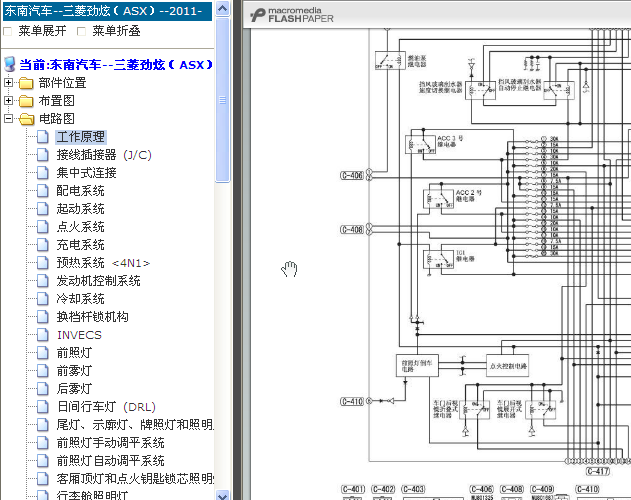Image resolution: width=631 pixels, height=500 pixels.
Task: Click document icon next to 冷却系统
Action: tap(43, 299)
